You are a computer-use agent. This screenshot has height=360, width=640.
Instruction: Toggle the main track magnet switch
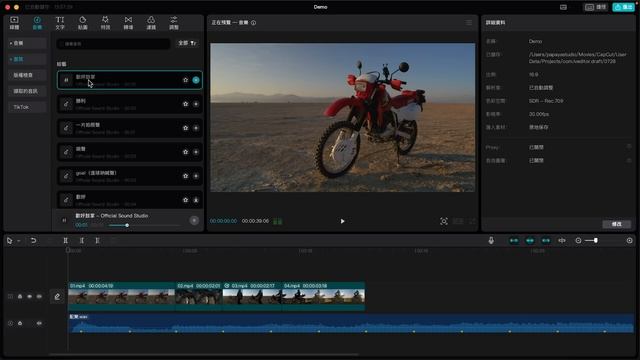click(x=514, y=241)
